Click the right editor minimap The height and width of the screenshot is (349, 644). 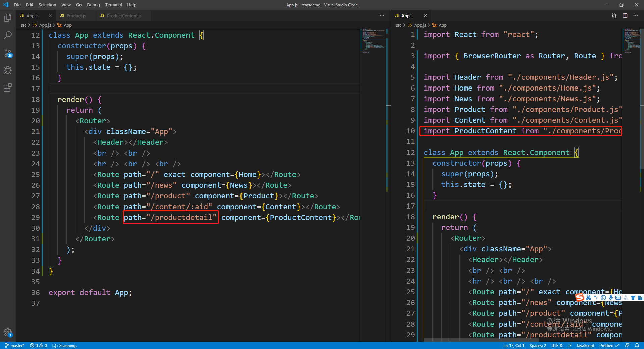click(632, 41)
